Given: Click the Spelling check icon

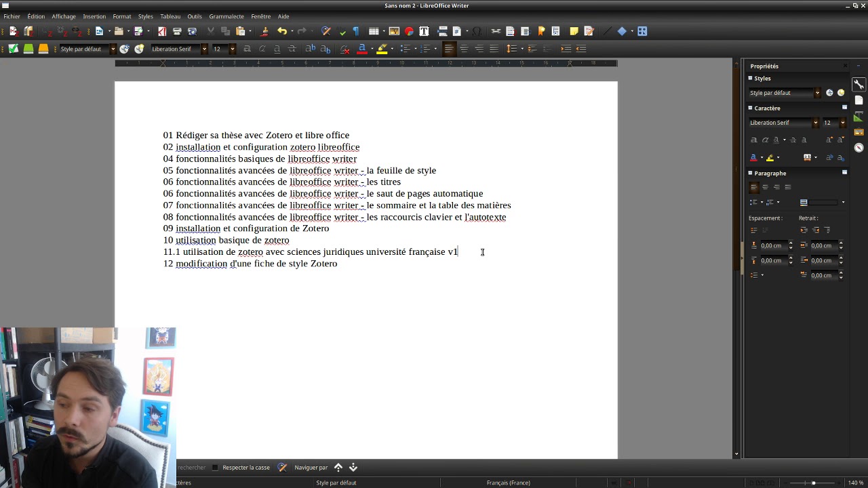Looking at the screenshot, I should [342, 31].
